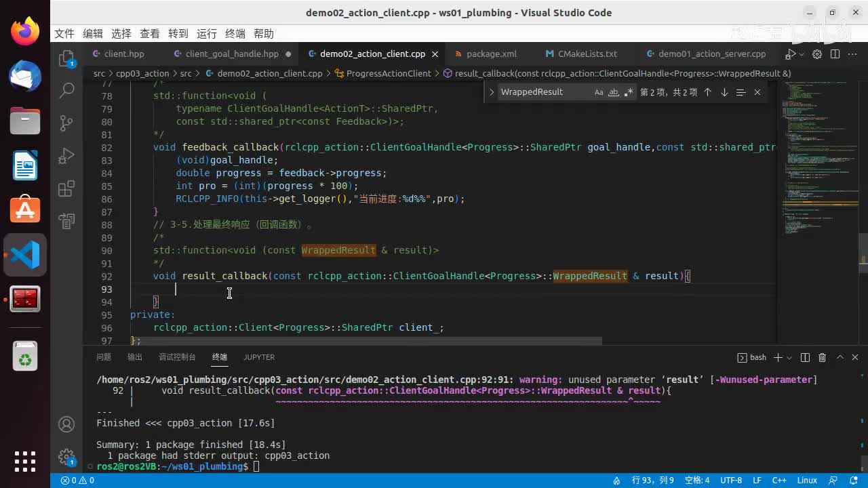Image resolution: width=868 pixels, height=488 pixels.
Task: Go to previous match in find widget
Action: pyautogui.click(x=707, y=92)
